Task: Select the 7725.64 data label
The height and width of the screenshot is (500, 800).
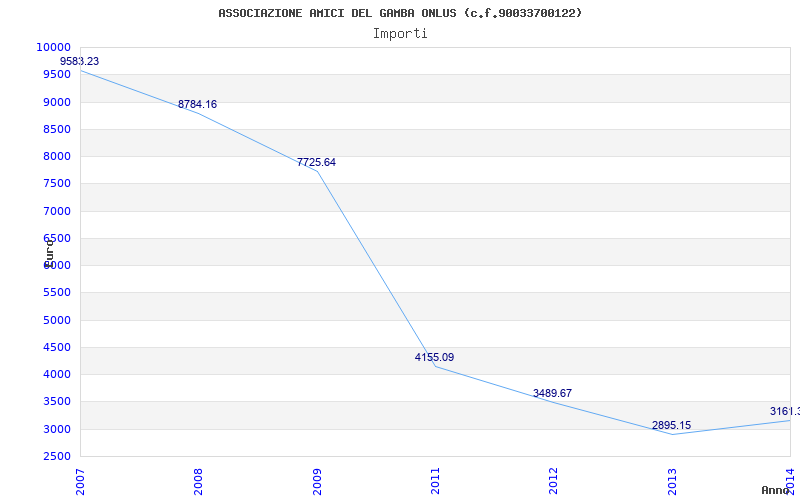Action: pos(316,163)
